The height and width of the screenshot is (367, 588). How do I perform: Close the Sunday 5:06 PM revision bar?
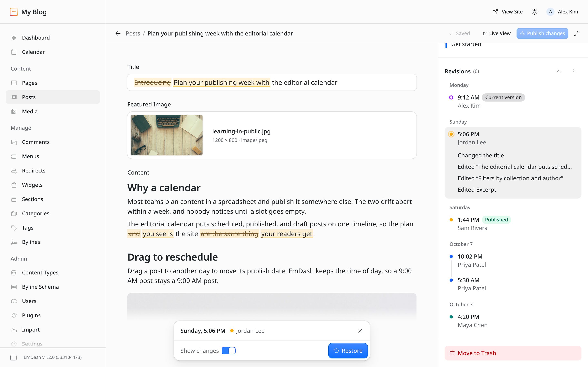[360, 331]
